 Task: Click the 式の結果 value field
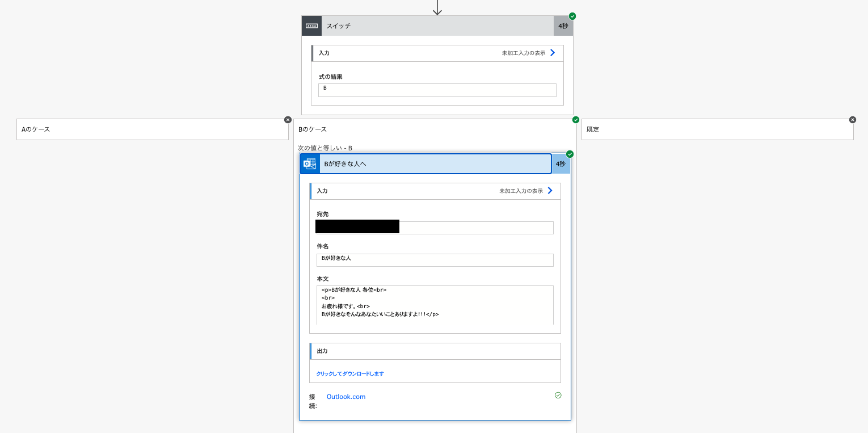(437, 90)
